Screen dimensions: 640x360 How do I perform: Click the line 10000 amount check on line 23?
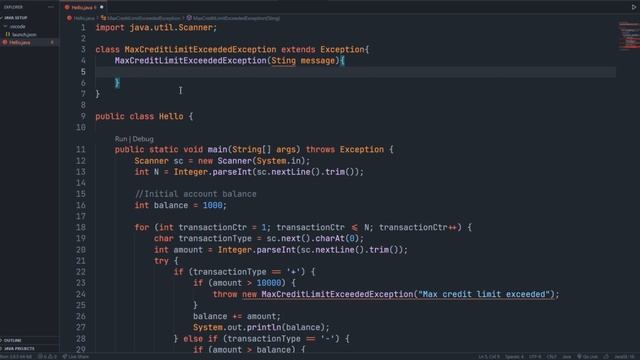click(244, 283)
